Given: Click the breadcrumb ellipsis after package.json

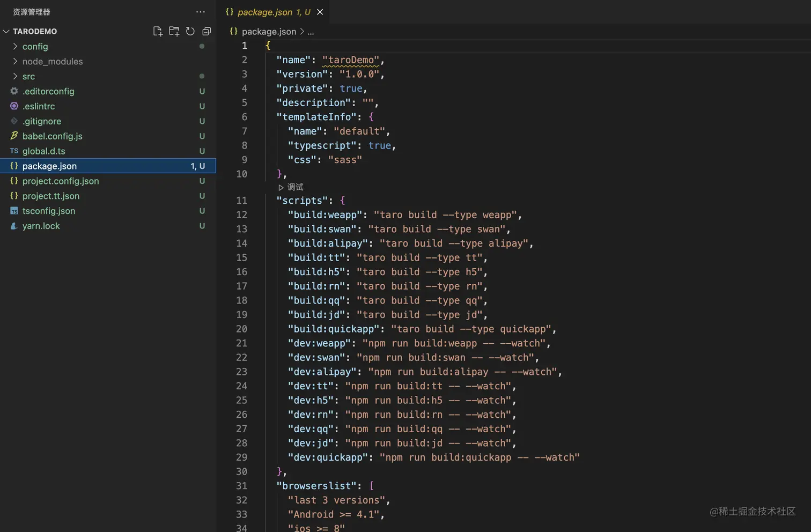Looking at the screenshot, I should click(x=311, y=32).
